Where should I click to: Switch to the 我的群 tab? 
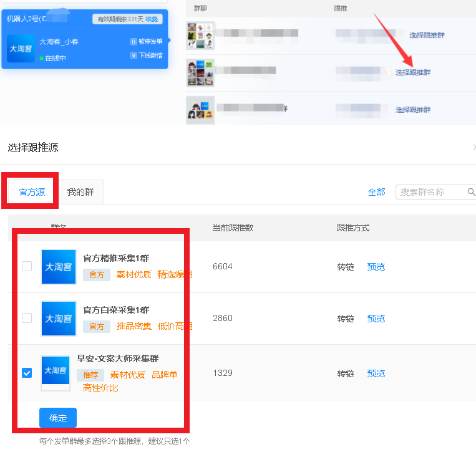point(80,192)
